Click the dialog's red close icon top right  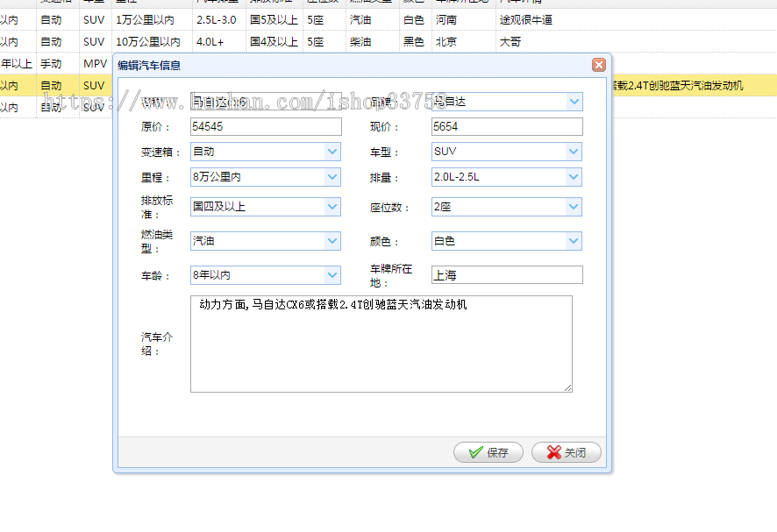598,64
